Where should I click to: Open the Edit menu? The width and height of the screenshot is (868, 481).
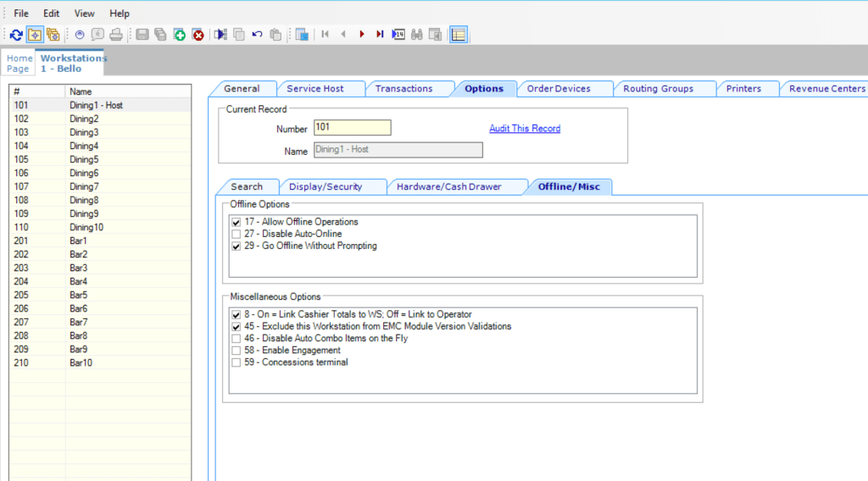(51, 14)
